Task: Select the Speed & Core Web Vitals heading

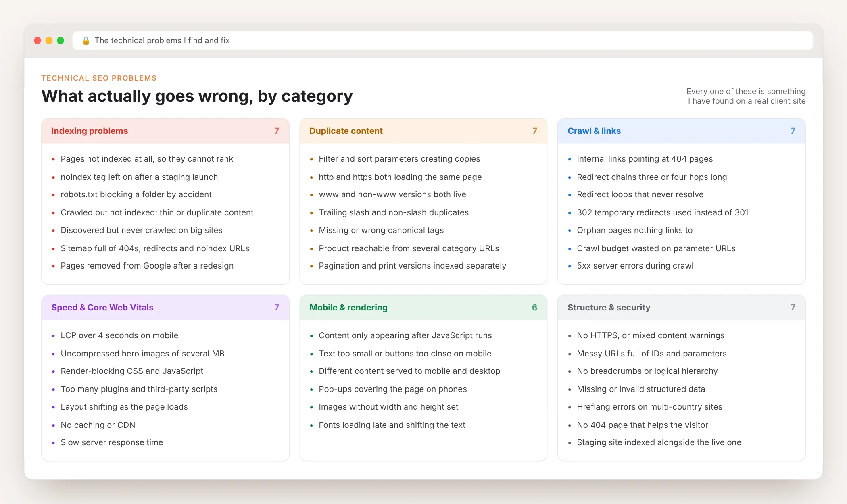Action: click(102, 307)
